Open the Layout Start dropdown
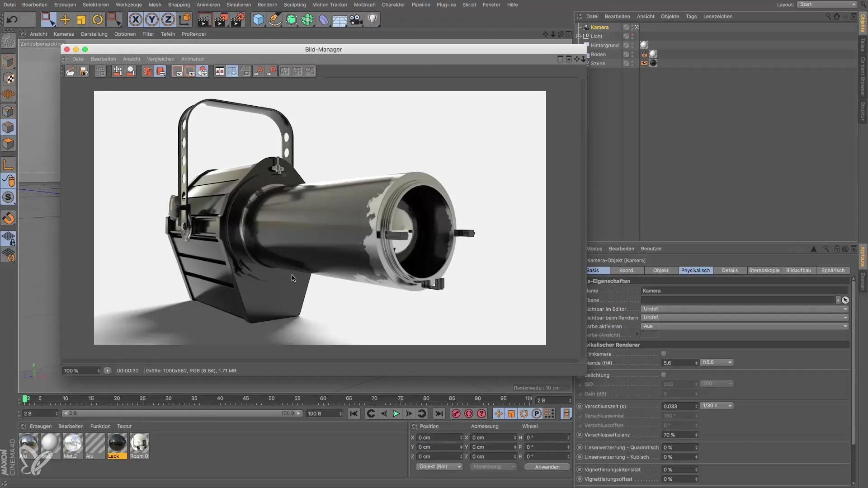This screenshot has width=868, height=488. (827, 5)
